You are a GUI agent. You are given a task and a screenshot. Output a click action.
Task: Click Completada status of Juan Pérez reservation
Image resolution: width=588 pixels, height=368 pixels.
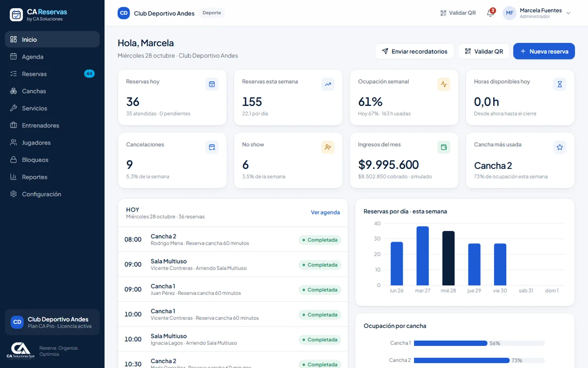pyautogui.click(x=320, y=290)
